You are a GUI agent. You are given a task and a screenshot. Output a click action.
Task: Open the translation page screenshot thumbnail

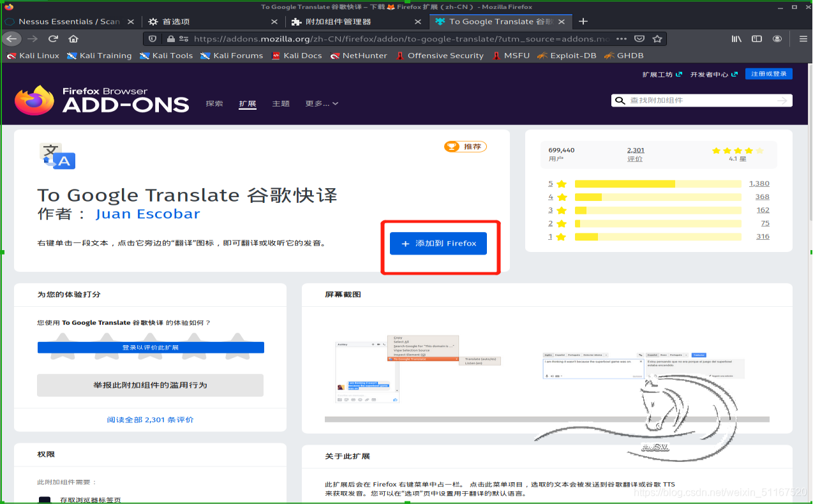pos(643,366)
